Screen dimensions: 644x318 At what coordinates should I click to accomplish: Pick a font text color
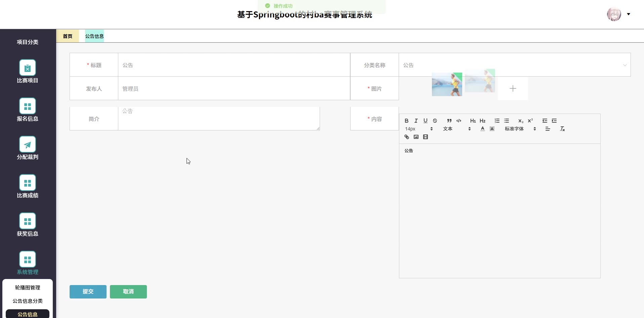tap(482, 129)
